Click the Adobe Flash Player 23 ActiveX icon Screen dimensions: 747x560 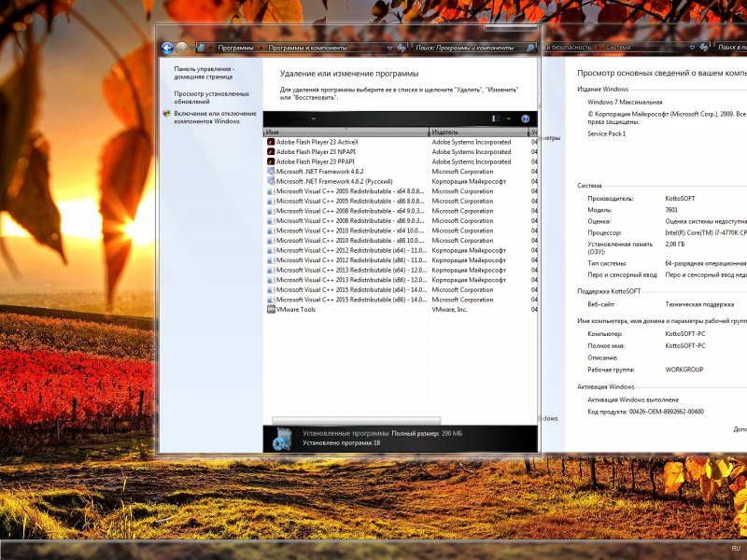coord(271,142)
